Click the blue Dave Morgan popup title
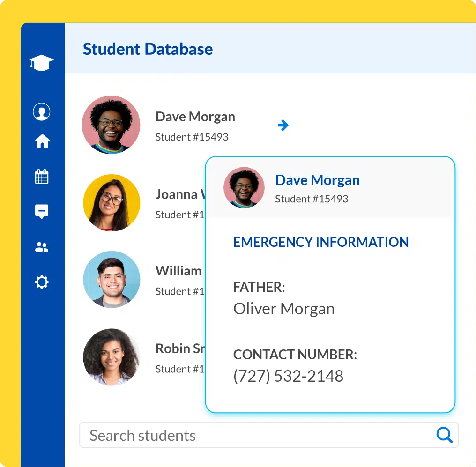Image resolution: width=476 pixels, height=467 pixels. (317, 180)
